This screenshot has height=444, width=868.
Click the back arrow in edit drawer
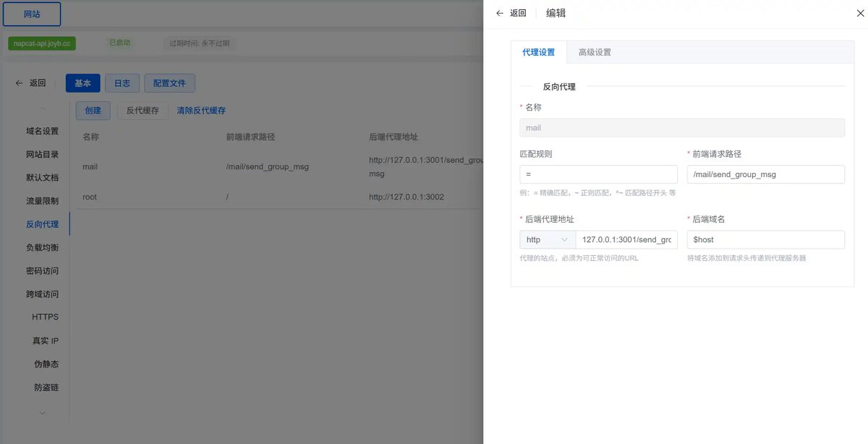pyautogui.click(x=499, y=13)
